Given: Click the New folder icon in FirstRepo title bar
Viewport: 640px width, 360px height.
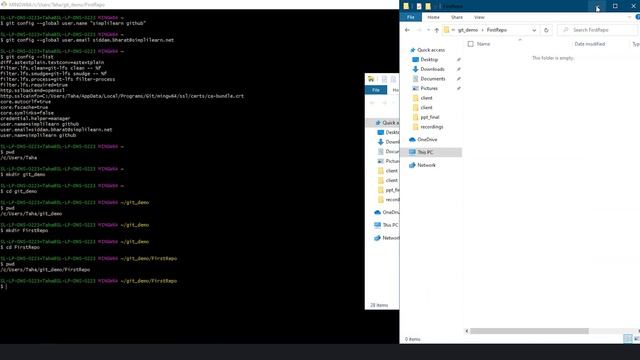Looking at the screenshot, I should [428, 6].
